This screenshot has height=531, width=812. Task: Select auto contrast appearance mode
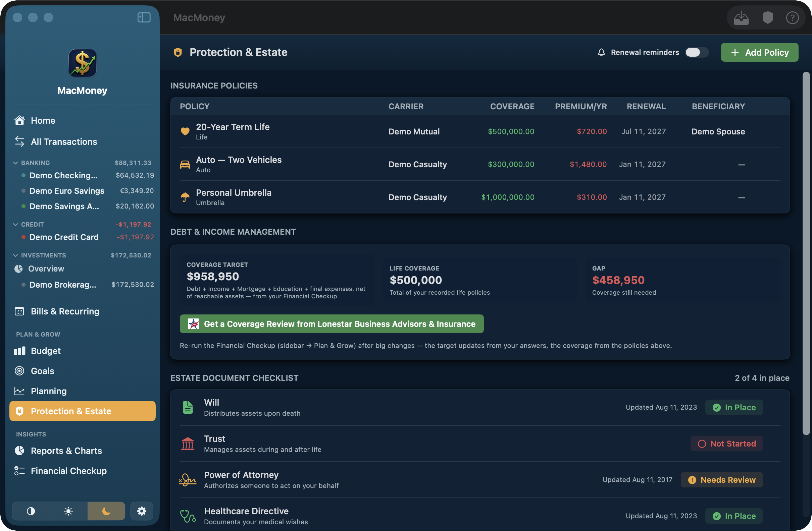pyautogui.click(x=31, y=511)
